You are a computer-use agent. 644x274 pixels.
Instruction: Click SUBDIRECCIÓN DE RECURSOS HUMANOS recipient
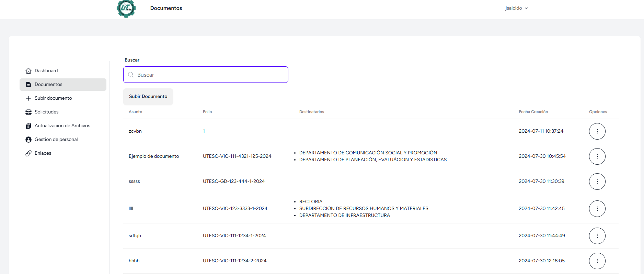(364, 209)
